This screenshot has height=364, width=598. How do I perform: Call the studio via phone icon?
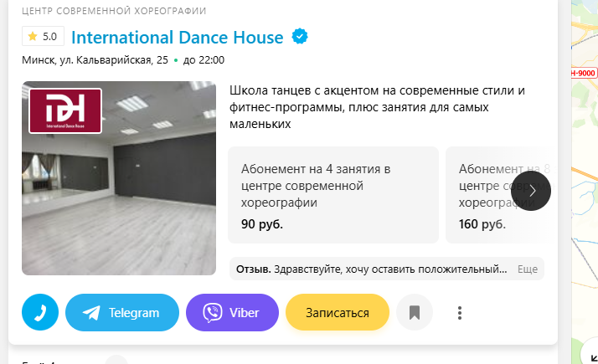(40, 312)
